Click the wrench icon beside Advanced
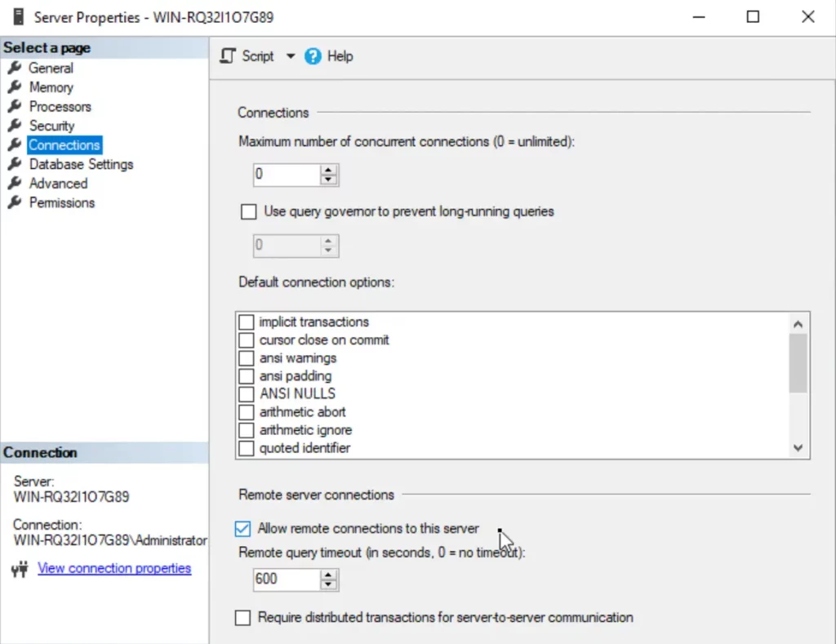Screen dimensions: 836x644 (15, 183)
